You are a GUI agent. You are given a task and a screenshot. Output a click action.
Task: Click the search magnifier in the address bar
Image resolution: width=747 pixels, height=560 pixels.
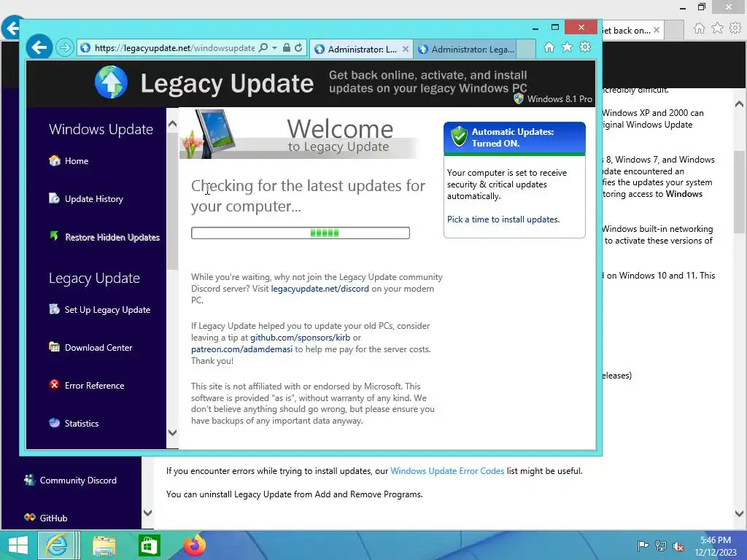pos(263,47)
